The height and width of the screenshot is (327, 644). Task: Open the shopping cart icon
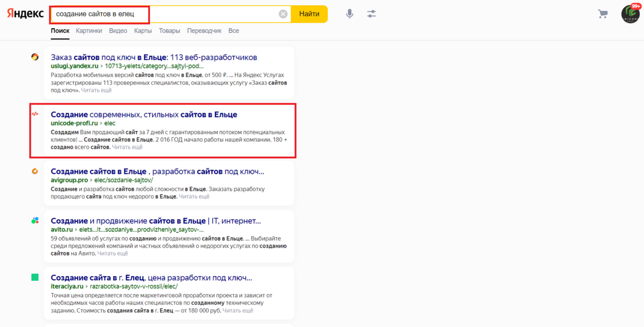[602, 14]
